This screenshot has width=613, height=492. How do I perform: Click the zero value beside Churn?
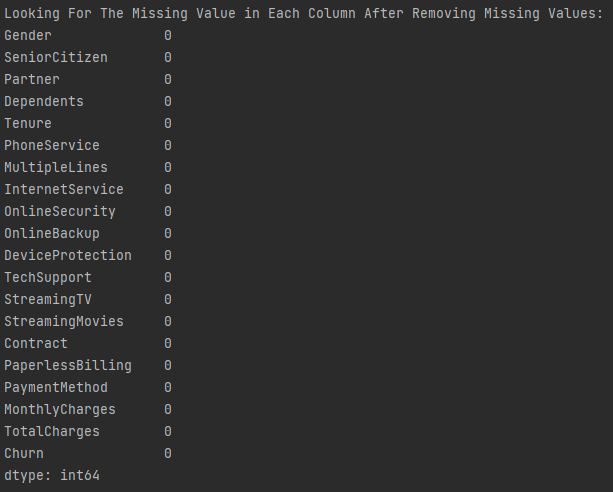[168, 454]
